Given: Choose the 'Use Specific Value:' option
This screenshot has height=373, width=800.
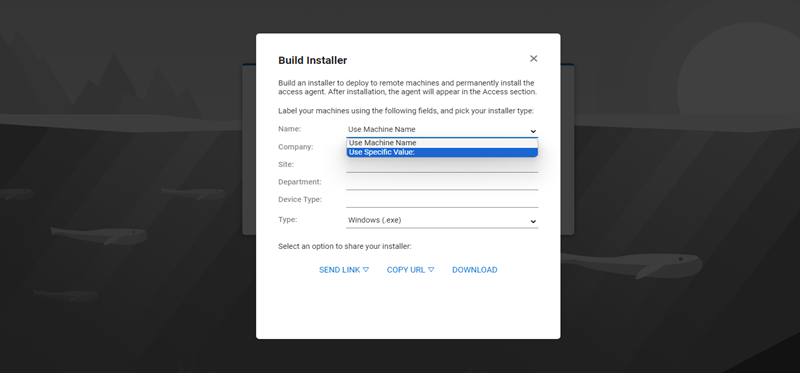Looking at the screenshot, I should [442, 152].
